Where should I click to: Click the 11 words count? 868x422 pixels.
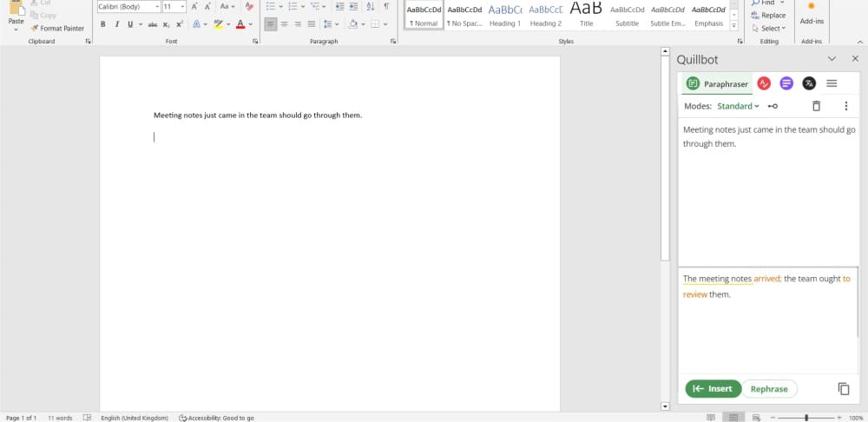point(60,419)
